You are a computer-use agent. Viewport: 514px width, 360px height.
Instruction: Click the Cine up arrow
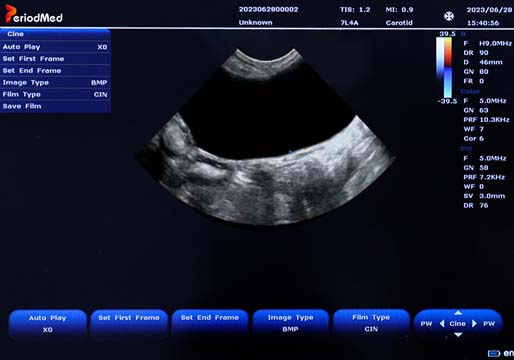pyautogui.click(x=458, y=313)
